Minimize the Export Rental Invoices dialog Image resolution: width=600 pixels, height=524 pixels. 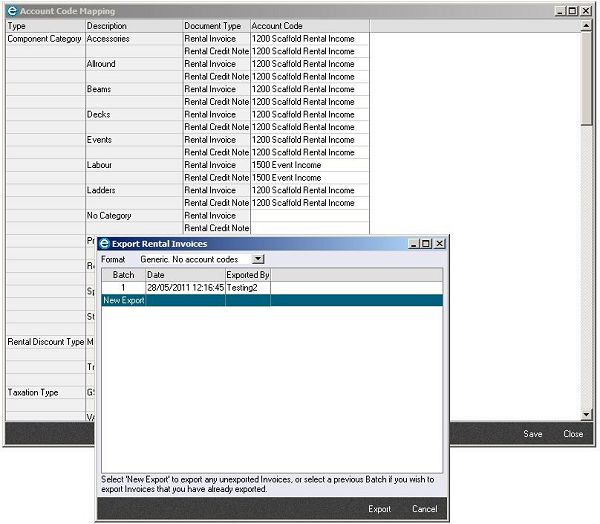tap(412, 243)
